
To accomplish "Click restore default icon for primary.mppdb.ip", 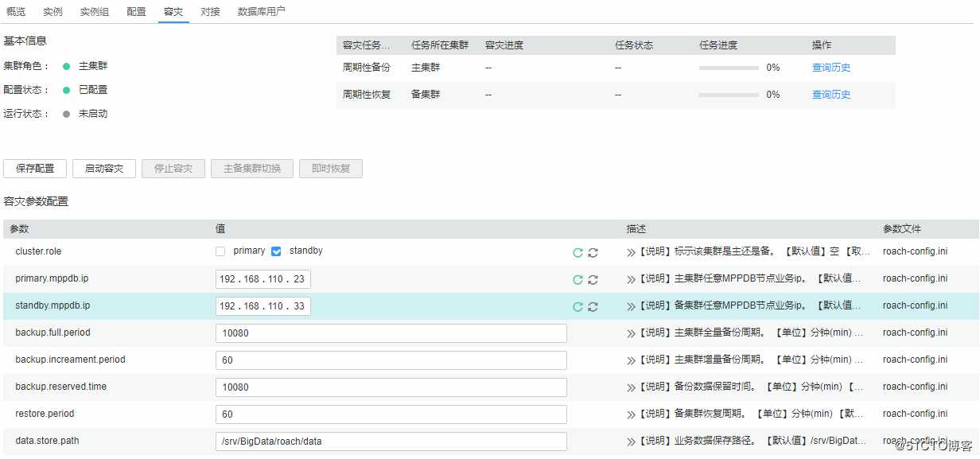I will (577, 278).
